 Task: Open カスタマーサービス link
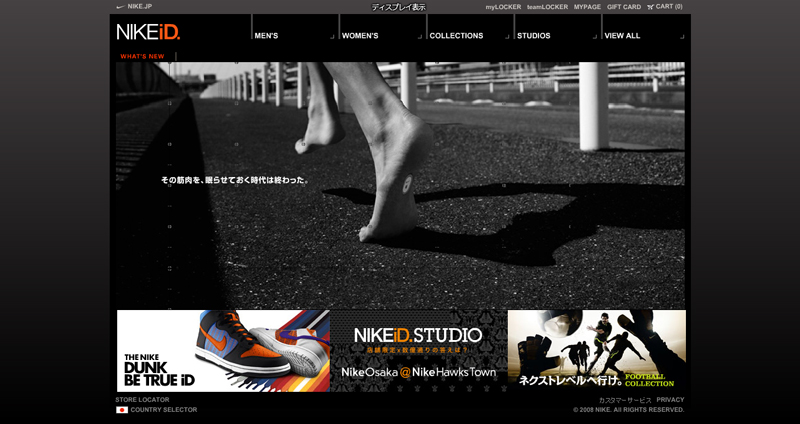625,400
